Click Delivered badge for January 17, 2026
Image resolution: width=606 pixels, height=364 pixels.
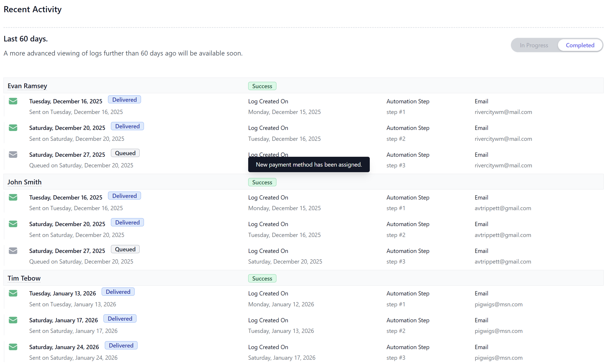pos(120,319)
